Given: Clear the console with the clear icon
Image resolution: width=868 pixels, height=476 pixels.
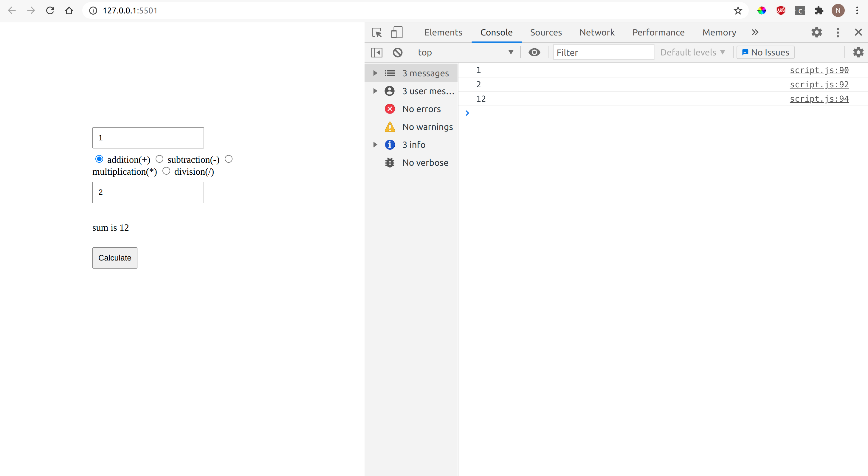Looking at the screenshot, I should pyautogui.click(x=398, y=52).
